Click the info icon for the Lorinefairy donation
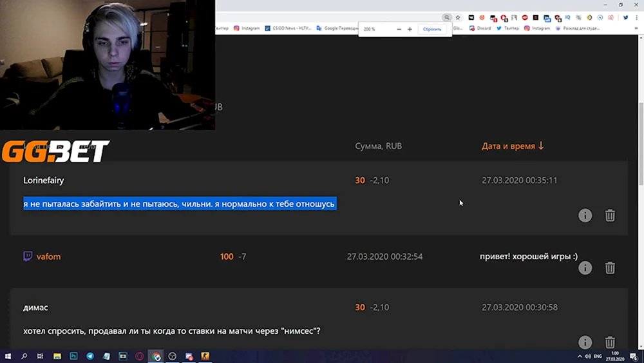 585,215
